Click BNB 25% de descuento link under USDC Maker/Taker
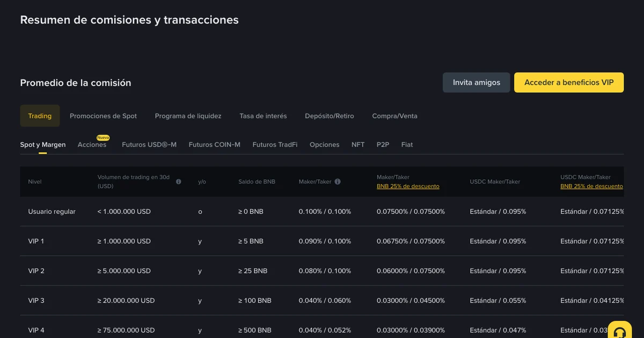644x338 pixels. (x=591, y=187)
